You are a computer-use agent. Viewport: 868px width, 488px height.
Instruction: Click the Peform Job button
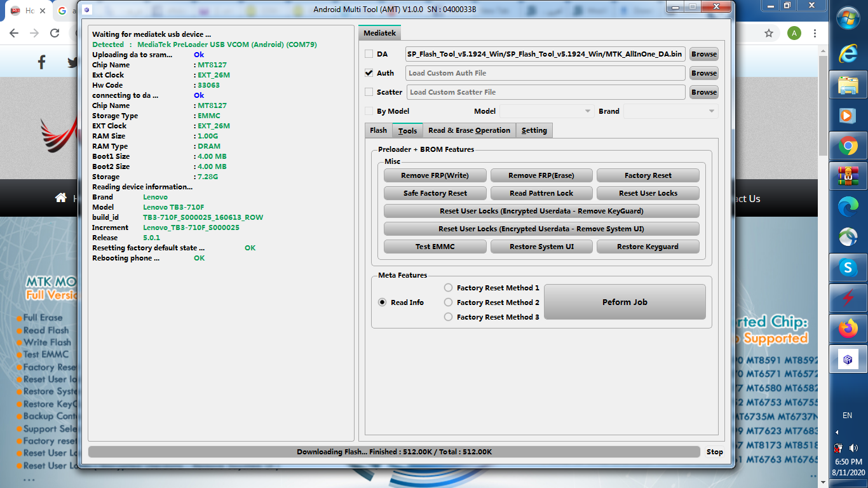tap(625, 302)
